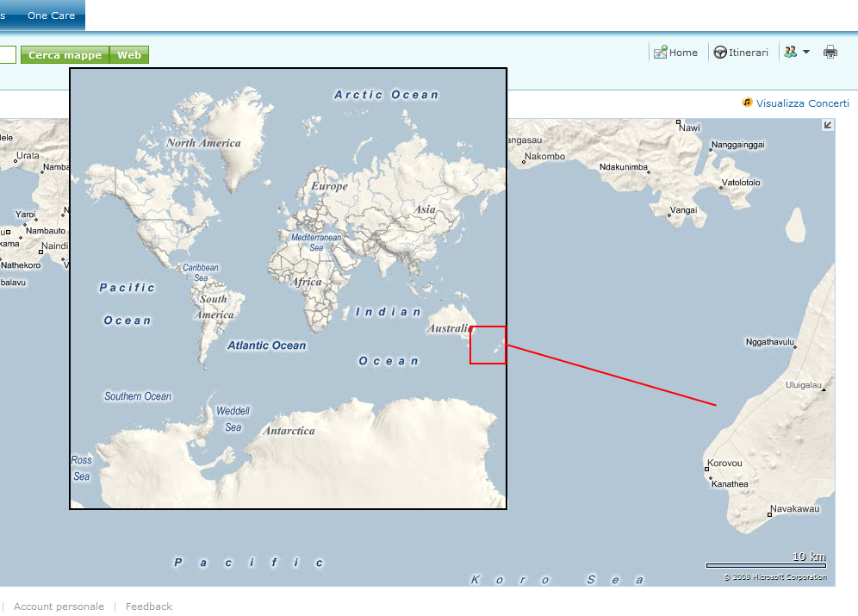Screen dimensions: 858x616
Task: Click Account personale link
Action: point(59,607)
